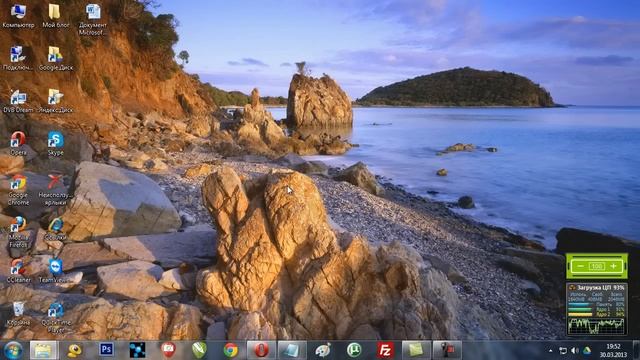Viewport: 640px width, 360px height.
Task: Open the Корзина recycle bin icon
Action: [x=18, y=313]
